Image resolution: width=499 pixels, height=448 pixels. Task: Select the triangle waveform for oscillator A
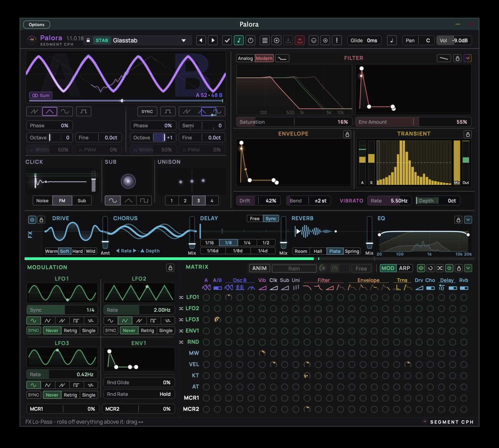[50, 111]
